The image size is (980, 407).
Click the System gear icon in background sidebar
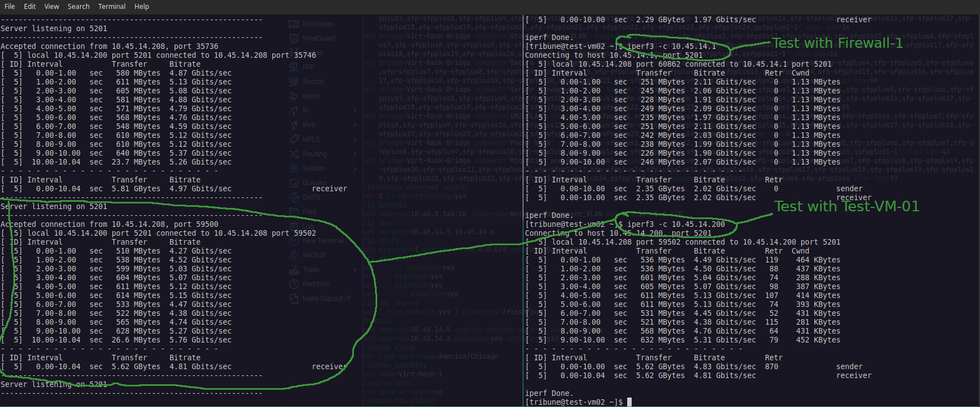tap(294, 168)
